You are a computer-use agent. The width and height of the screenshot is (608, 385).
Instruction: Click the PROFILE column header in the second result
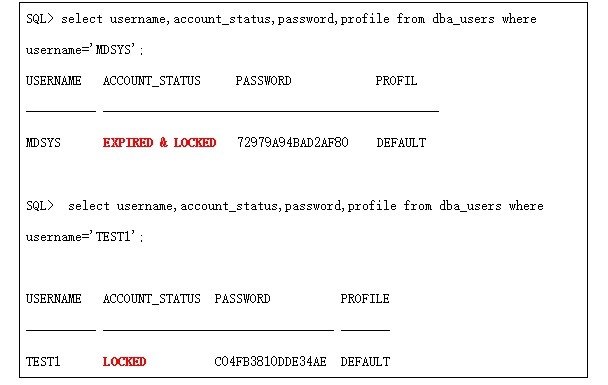point(365,299)
